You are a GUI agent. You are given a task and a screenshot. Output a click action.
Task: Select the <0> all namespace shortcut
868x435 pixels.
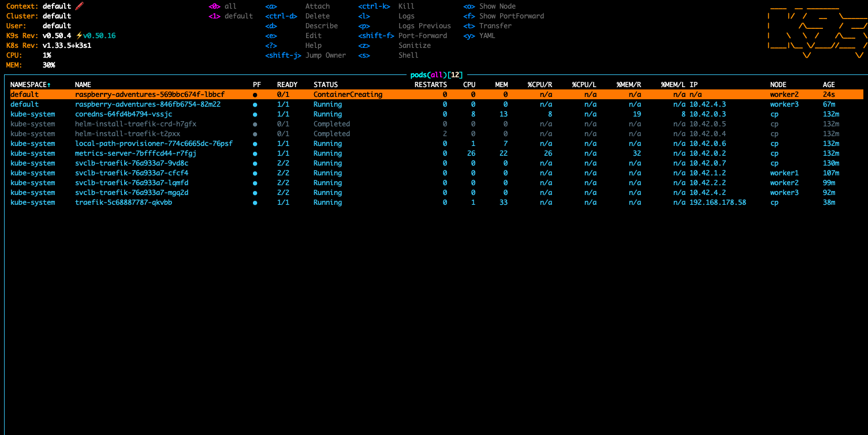[x=222, y=6]
